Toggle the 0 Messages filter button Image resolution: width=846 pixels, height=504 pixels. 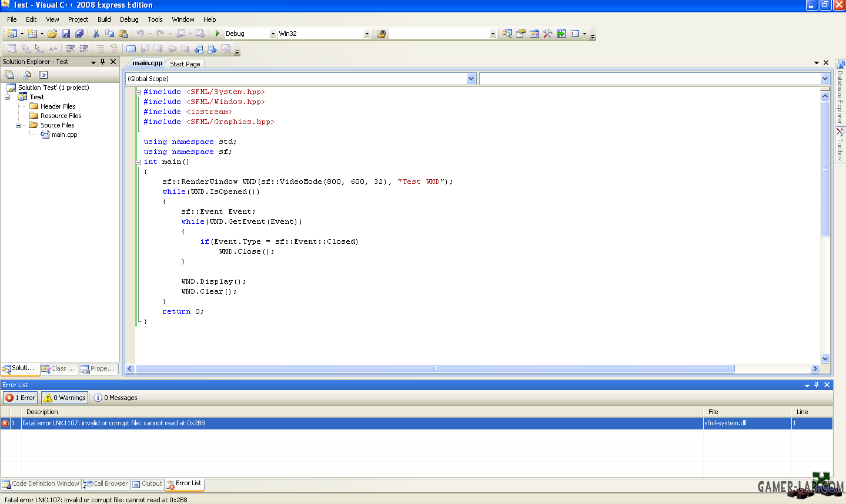pos(116,398)
